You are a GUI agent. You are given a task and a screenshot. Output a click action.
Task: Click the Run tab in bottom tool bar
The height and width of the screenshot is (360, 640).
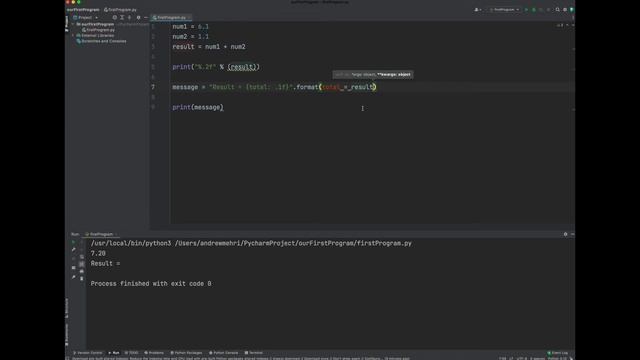(114, 353)
